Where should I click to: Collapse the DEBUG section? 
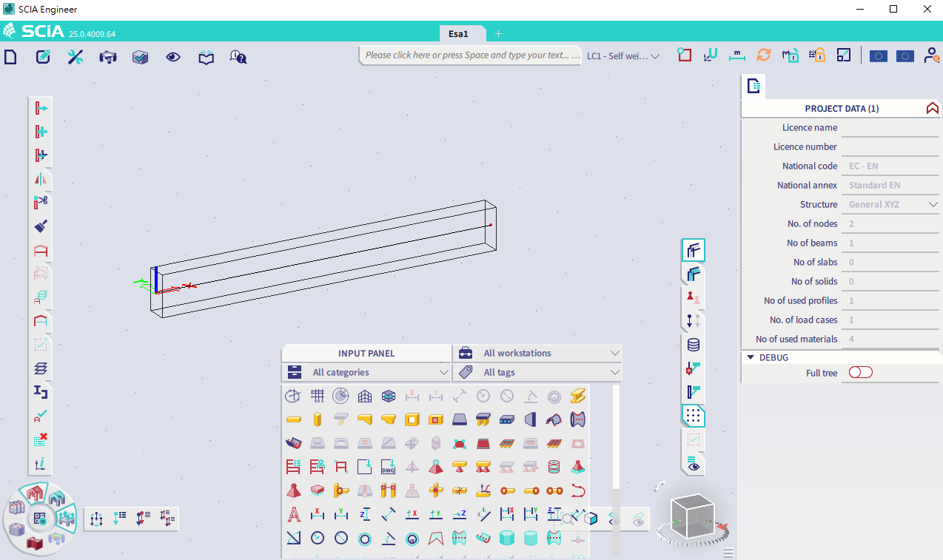(x=751, y=357)
